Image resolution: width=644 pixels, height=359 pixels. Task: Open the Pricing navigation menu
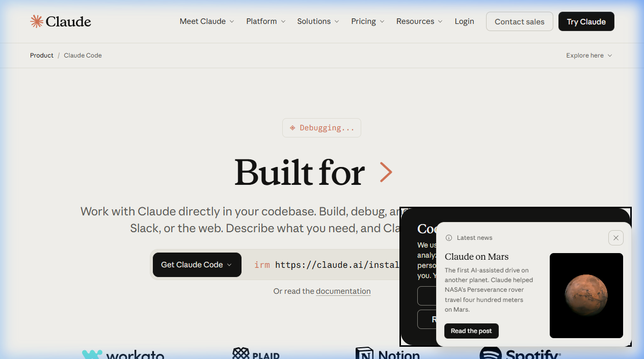click(x=367, y=21)
